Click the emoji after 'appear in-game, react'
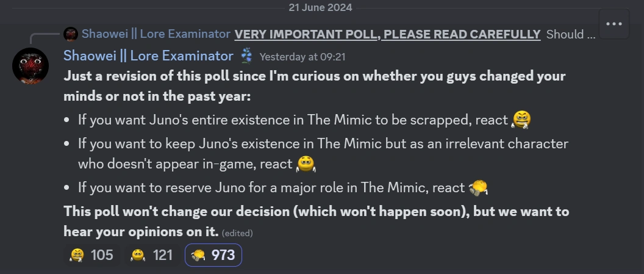The width and height of the screenshot is (644, 274). point(305,164)
